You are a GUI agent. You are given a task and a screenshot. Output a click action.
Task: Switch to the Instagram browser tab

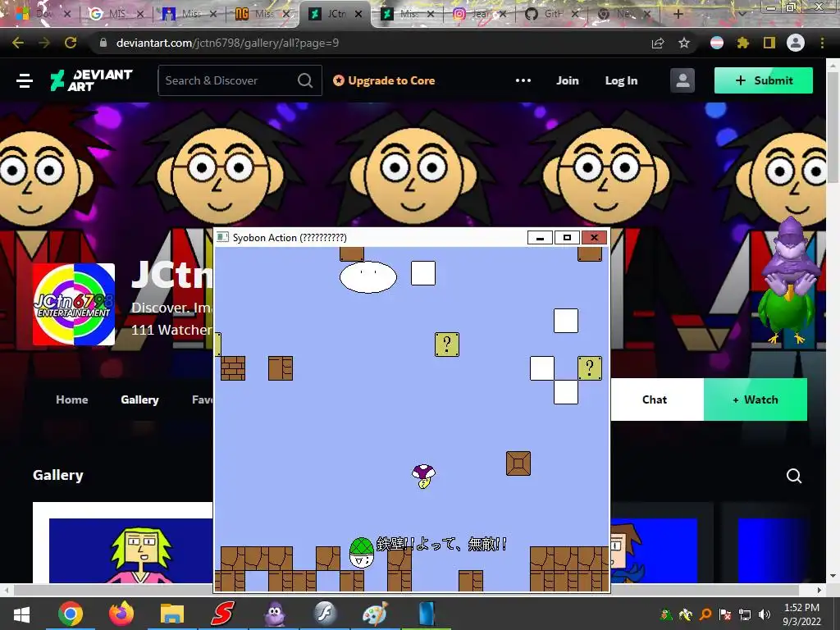[x=480, y=14]
